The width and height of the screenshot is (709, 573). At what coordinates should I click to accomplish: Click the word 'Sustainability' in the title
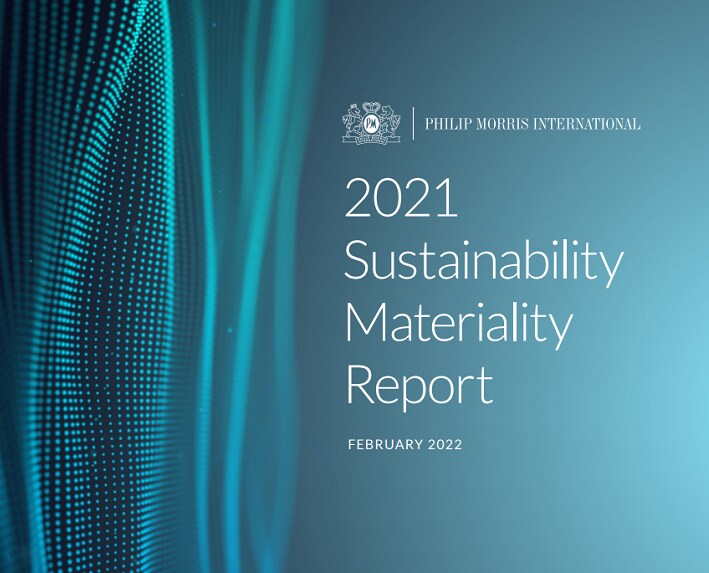point(484,262)
